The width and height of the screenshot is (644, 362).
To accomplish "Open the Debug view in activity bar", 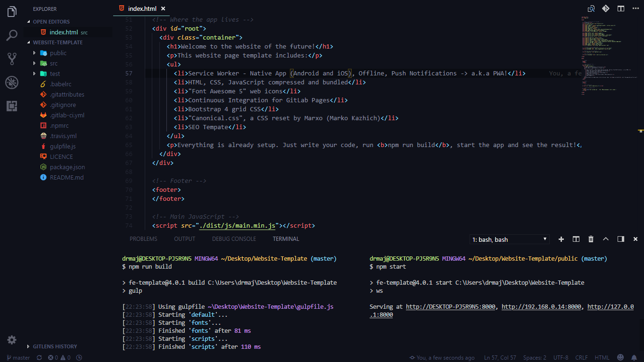I will 12,82.
